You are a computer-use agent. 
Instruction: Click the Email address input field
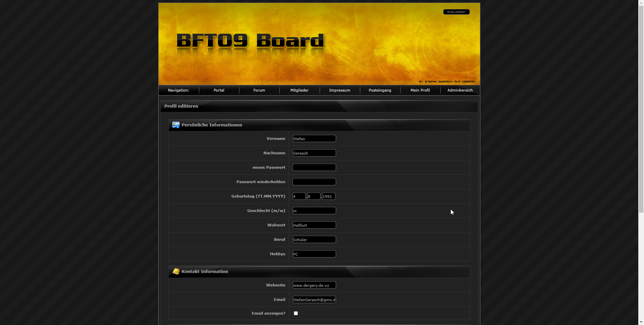tap(314, 300)
